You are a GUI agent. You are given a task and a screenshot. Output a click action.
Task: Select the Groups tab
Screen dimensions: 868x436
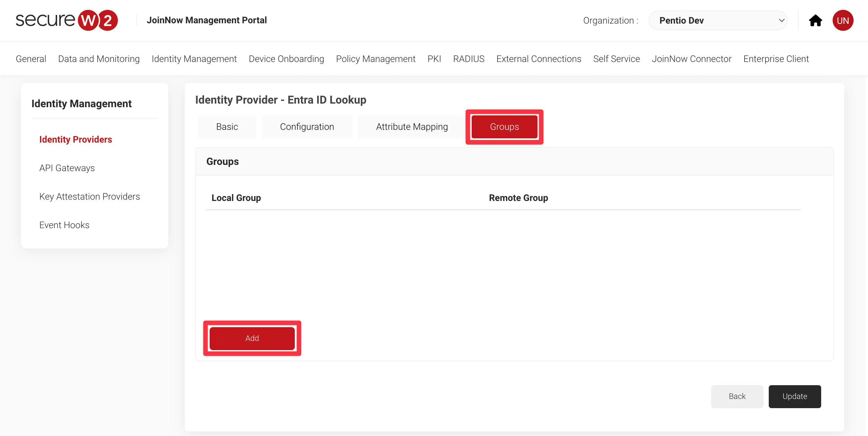504,127
